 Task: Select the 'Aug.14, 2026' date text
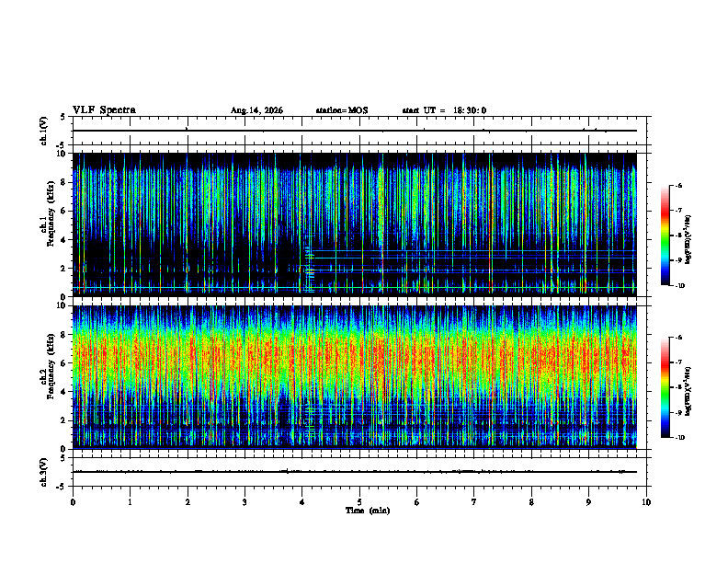(x=256, y=110)
